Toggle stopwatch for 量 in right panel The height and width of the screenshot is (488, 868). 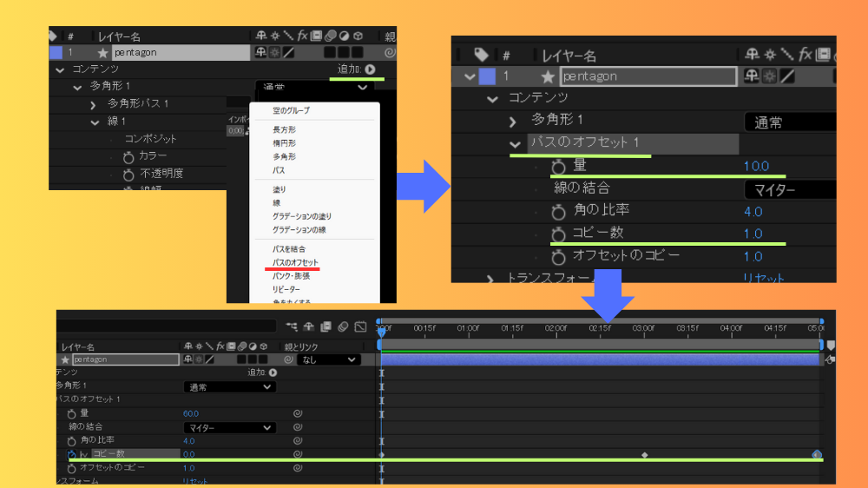[x=559, y=166]
